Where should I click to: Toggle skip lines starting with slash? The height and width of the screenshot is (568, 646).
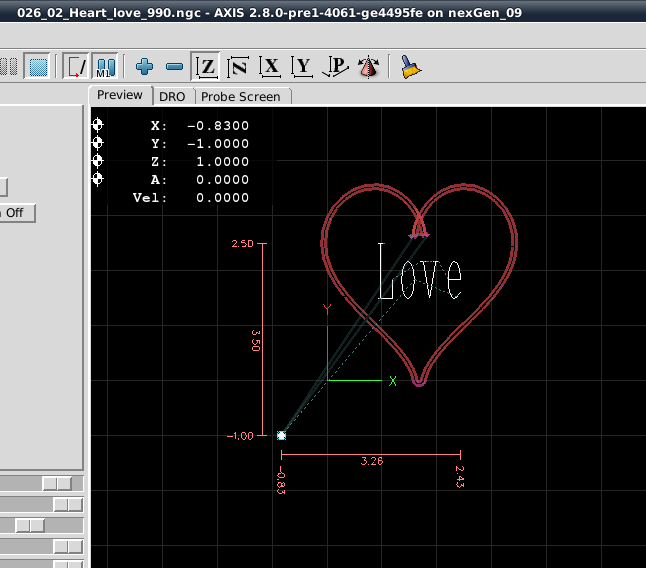pos(76,67)
